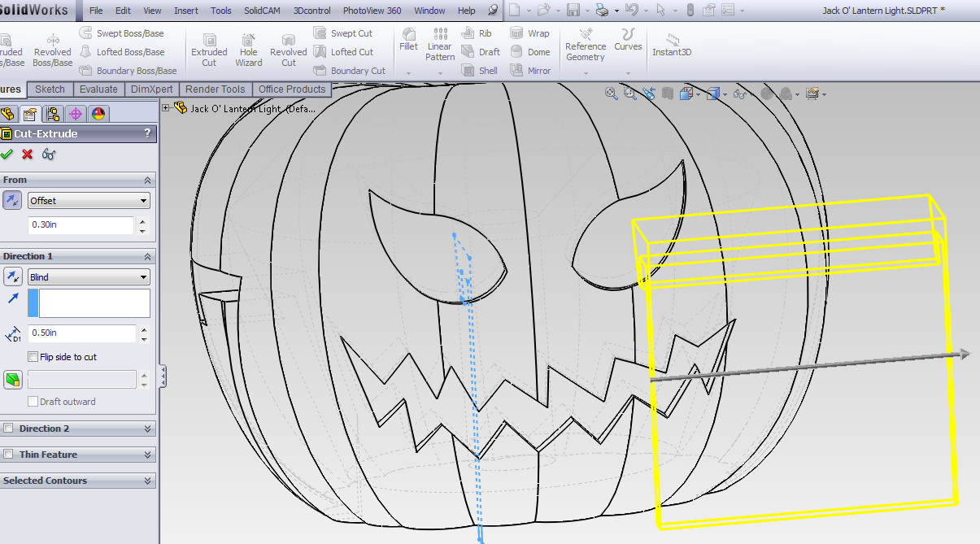This screenshot has height=544, width=980.
Task: Change the Blind end condition dropdown
Action: point(88,276)
